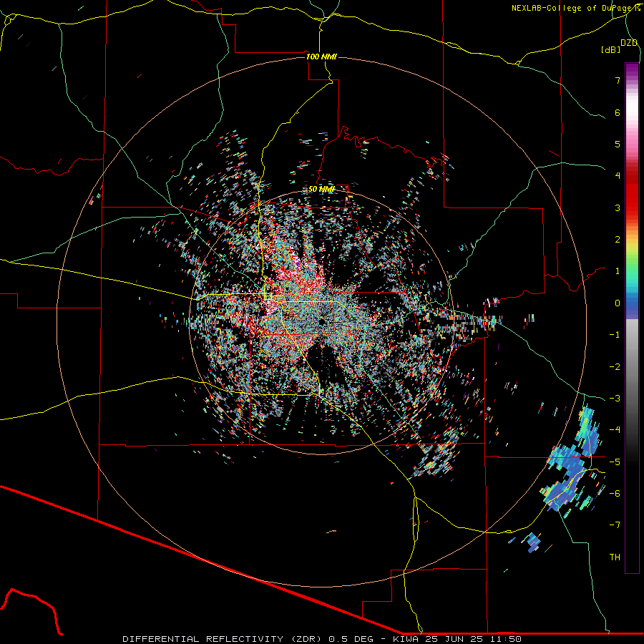
Task: Click the "100 NMI" range ring label
Action: 321,57
